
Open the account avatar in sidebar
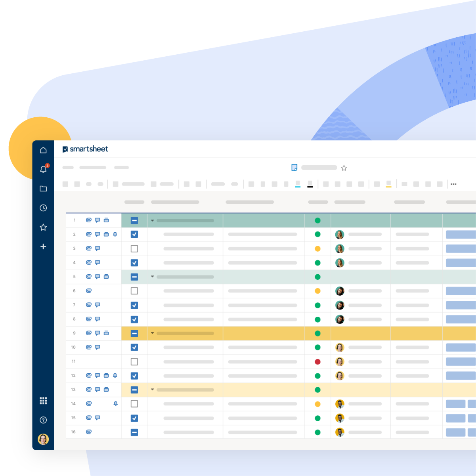click(x=43, y=439)
